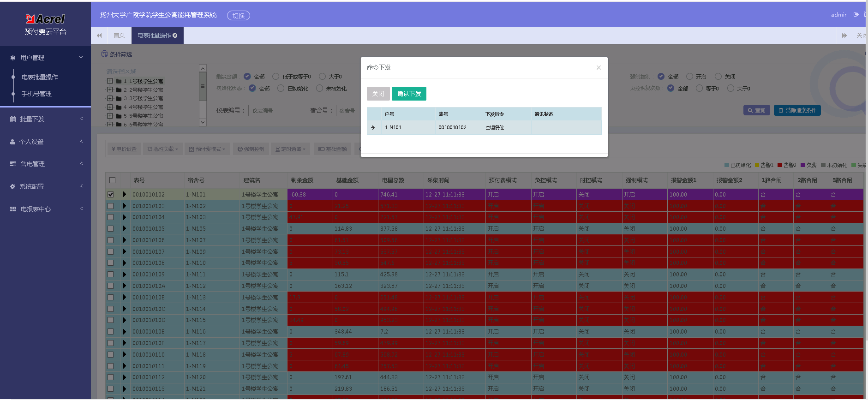
Task: Expand the 1:1号楼学生公寓 tree node
Action: coord(110,81)
